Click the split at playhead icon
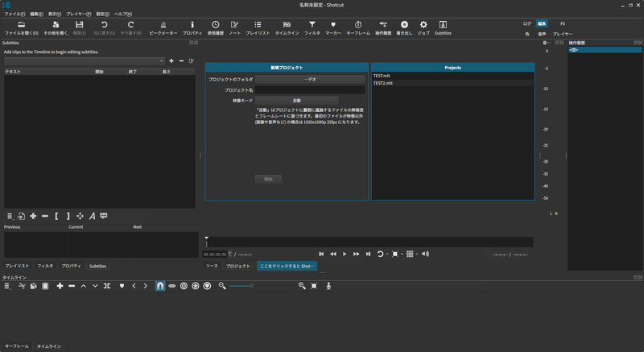This screenshot has height=352, width=644. (107, 286)
